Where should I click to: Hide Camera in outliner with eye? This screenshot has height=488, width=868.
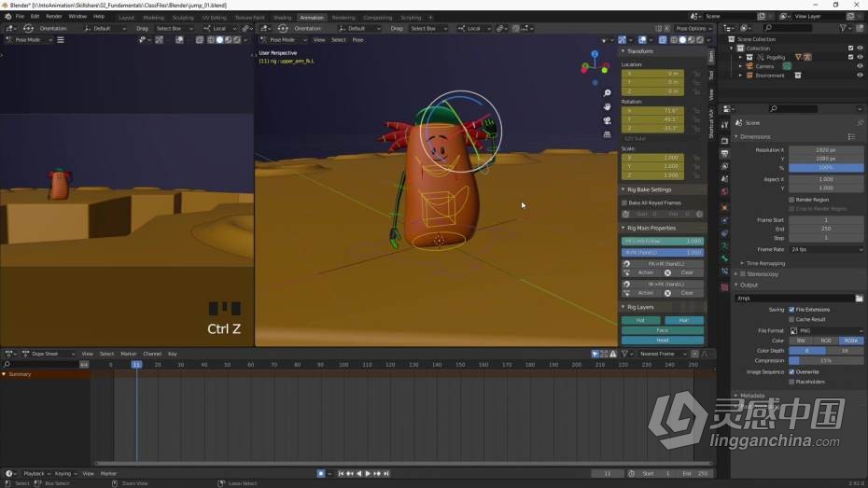pos(860,66)
